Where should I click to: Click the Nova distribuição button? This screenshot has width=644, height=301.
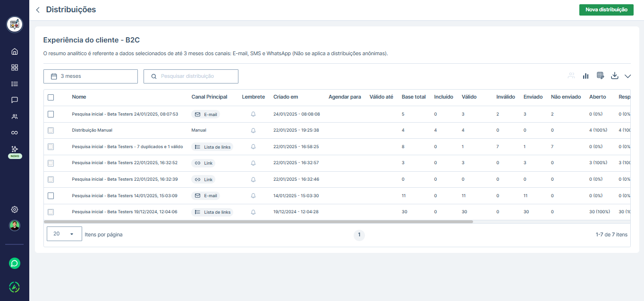coord(606,10)
